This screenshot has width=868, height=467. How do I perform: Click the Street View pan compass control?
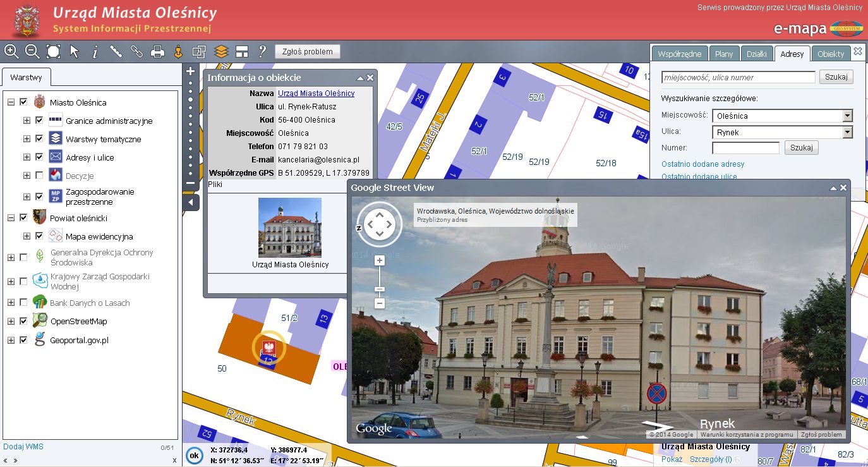pyautogui.click(x=379, y=224)
